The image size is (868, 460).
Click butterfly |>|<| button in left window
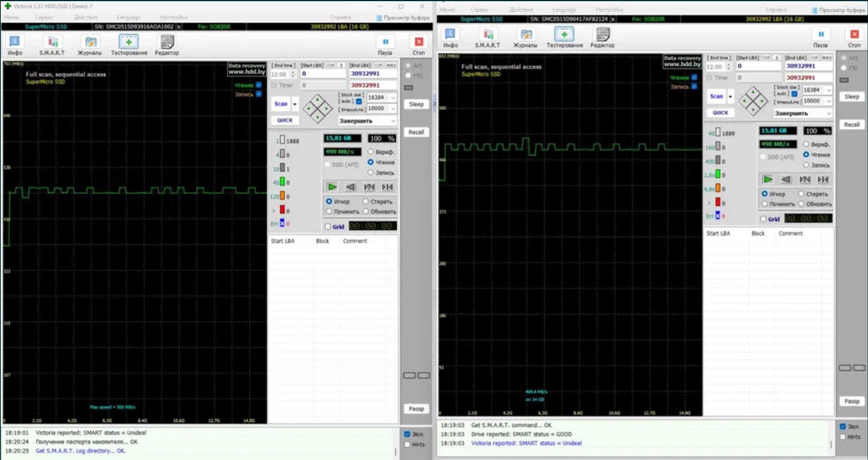pos(388,187)
